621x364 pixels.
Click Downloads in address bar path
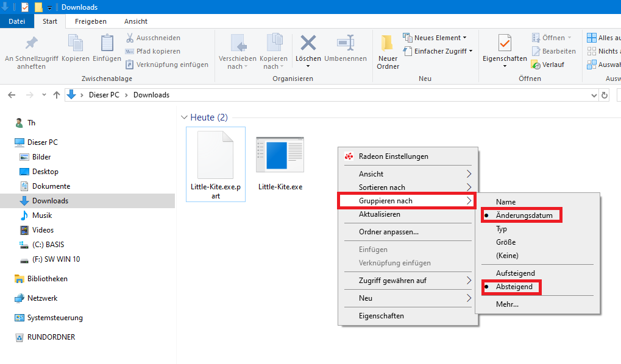point(151,95)
